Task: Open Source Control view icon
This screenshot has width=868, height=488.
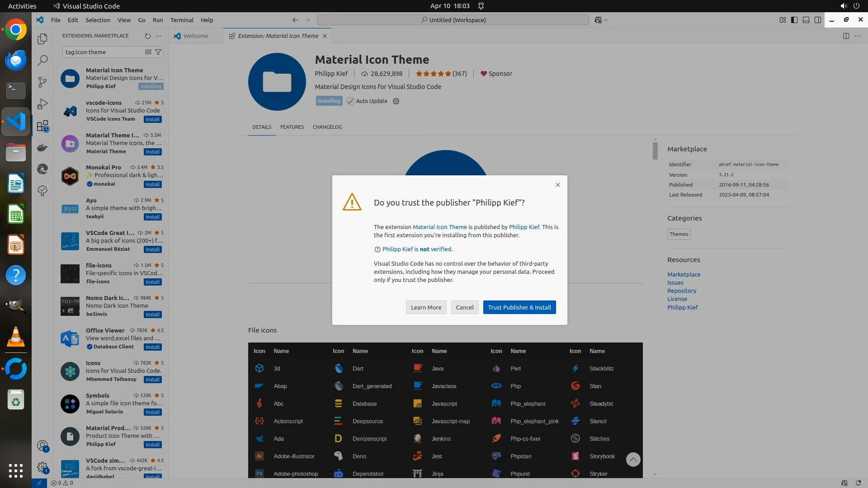Action: [42, 82]
